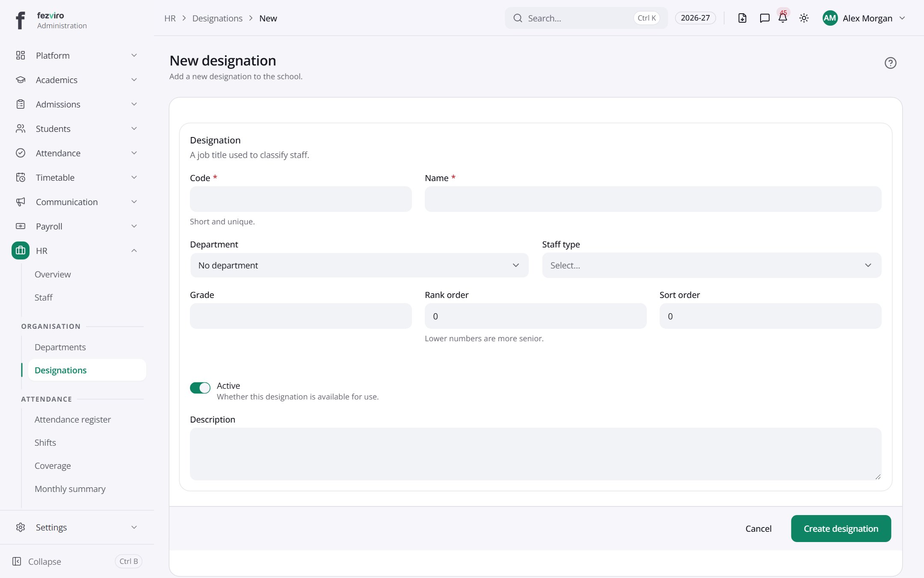This screenshot has height=578, width=924.
Task: Select the 2026-27 academic year badge
Action: (695, 18)
